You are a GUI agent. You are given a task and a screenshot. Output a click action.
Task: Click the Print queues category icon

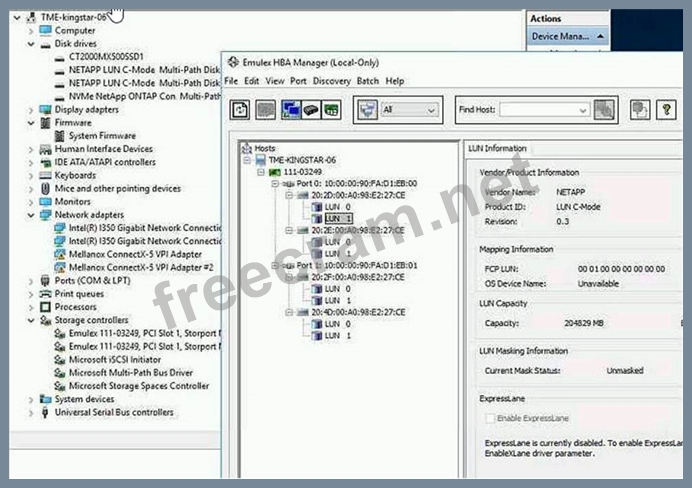(x=45, y=294)
